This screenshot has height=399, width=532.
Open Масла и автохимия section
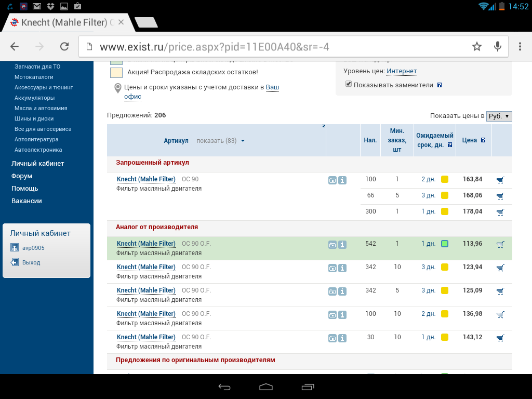41,108
